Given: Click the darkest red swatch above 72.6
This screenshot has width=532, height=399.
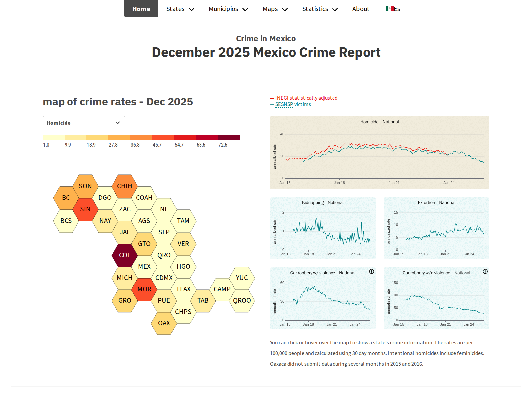Looking at the screenshot, I should click(229, 137).
